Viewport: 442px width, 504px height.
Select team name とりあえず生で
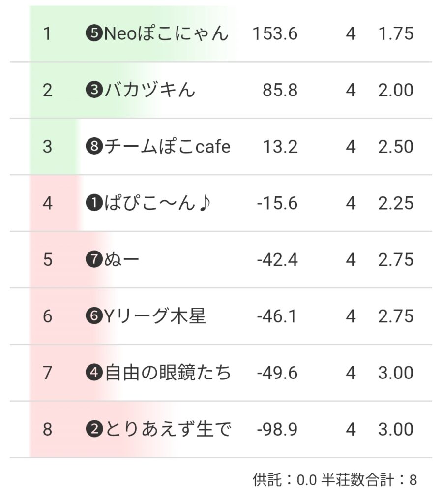(x=167, y=430)
